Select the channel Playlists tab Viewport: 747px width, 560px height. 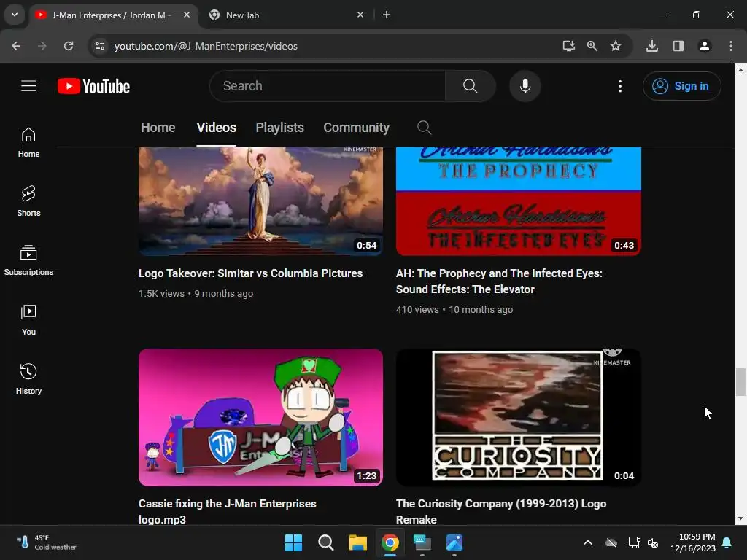279,128
